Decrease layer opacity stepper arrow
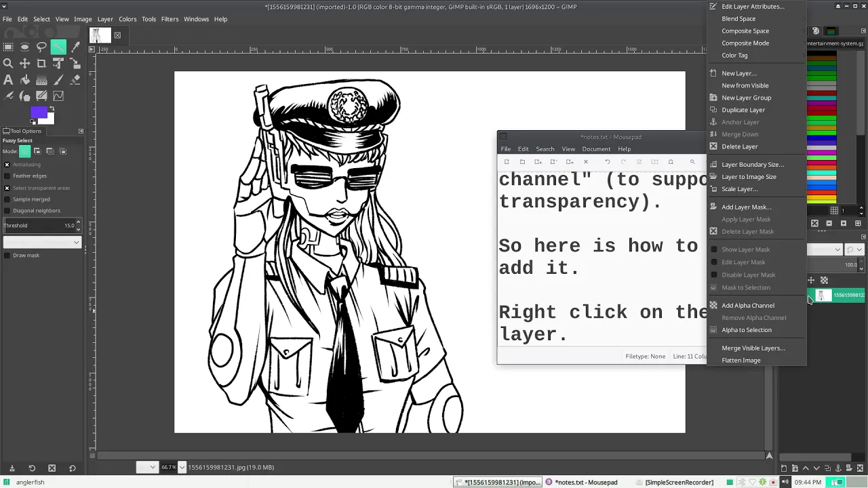 [862, 268]
